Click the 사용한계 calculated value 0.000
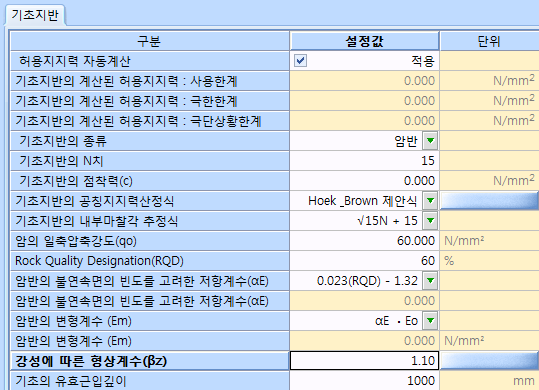The image size is (539, 390). point(419,81)
